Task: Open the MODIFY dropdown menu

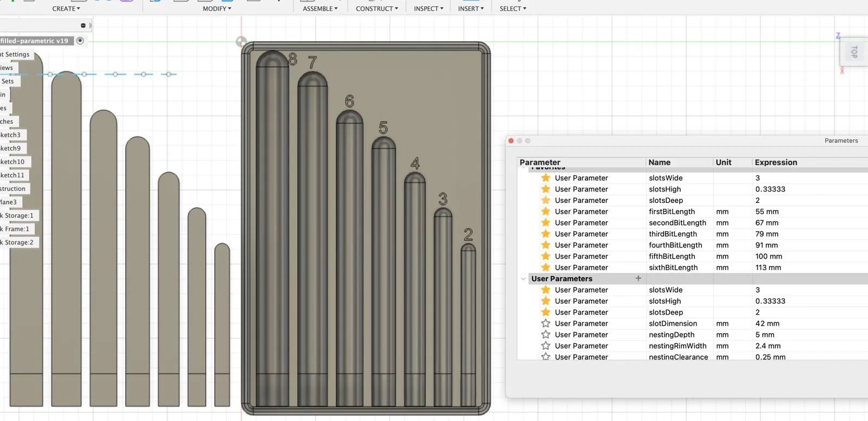Action: [217, 9]
